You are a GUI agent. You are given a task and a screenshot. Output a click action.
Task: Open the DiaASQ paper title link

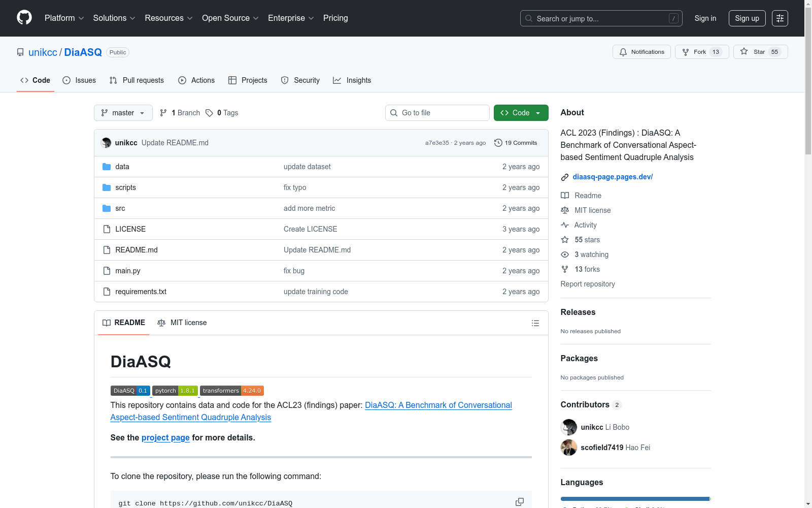311,411
